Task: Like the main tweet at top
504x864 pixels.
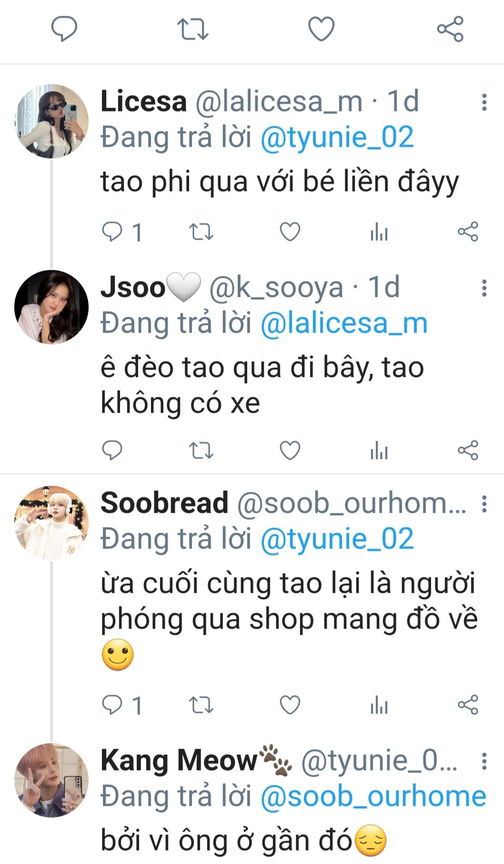Action: pos(321,29)
